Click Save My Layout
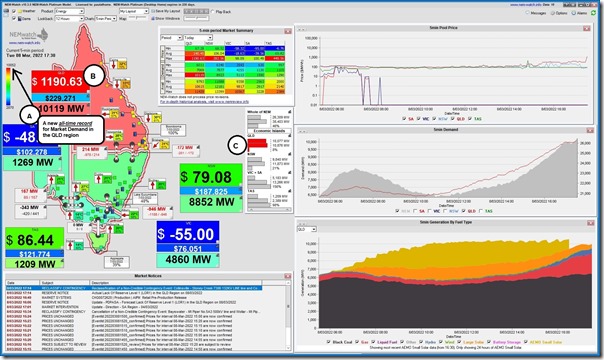 [x=166, y=12]
